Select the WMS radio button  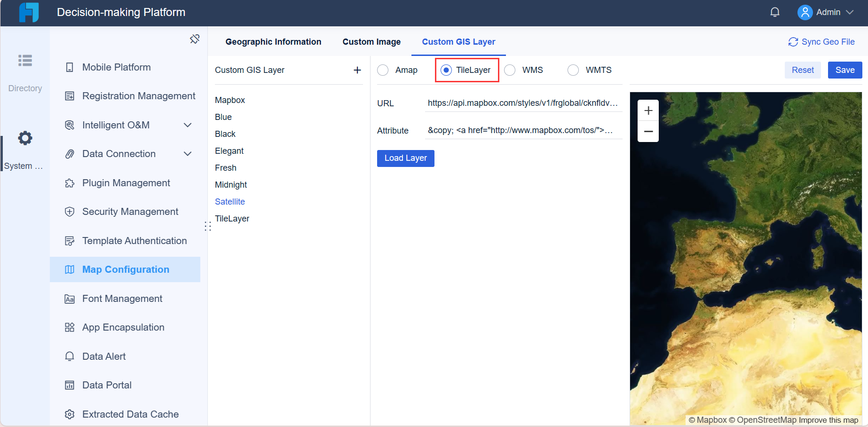click(x=510, y=70)
